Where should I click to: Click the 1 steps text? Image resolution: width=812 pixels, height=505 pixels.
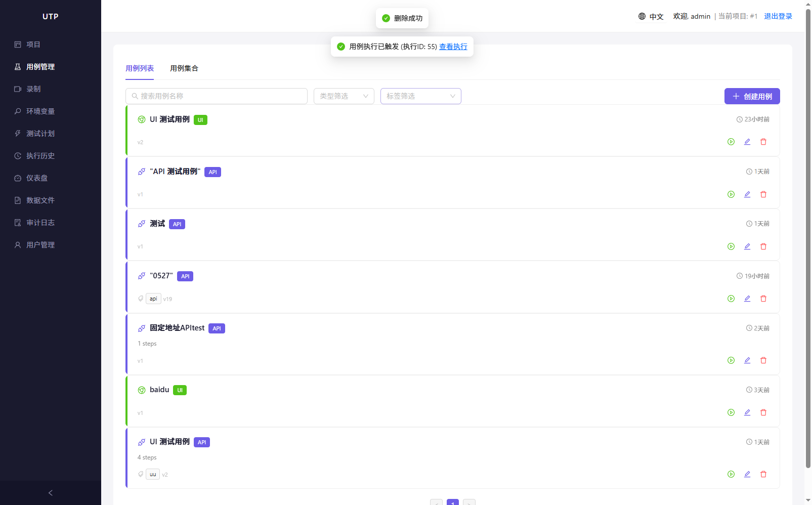coord(147,344)
